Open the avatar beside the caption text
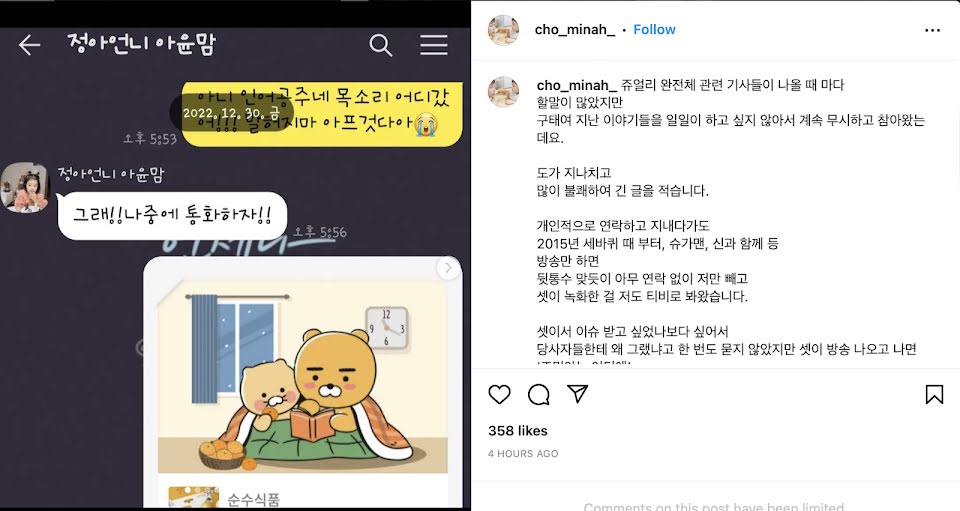960x511 pixels. point(503,92)
